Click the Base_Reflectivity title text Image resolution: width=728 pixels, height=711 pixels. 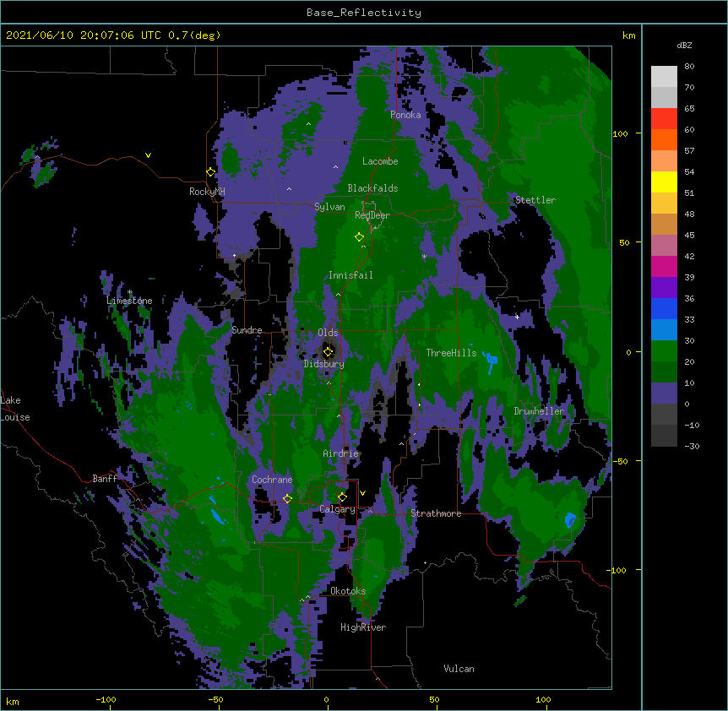tap(364, 13)
